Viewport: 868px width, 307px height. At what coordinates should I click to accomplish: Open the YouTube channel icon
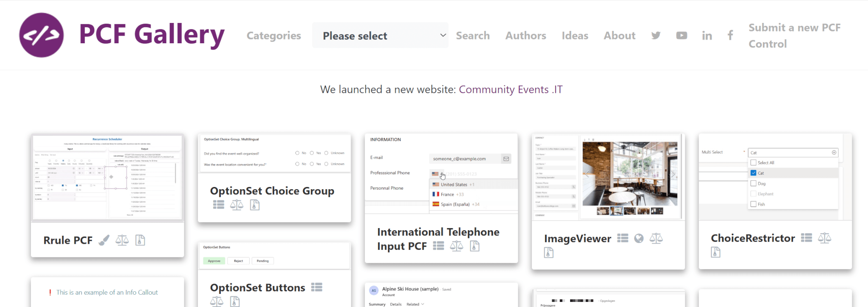coord(682,36)
